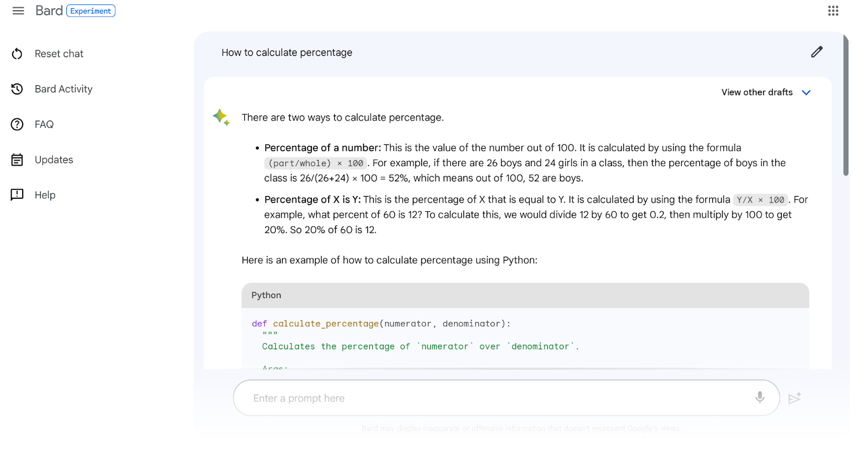Click the send prompt arrow icon

coord(795,398)
